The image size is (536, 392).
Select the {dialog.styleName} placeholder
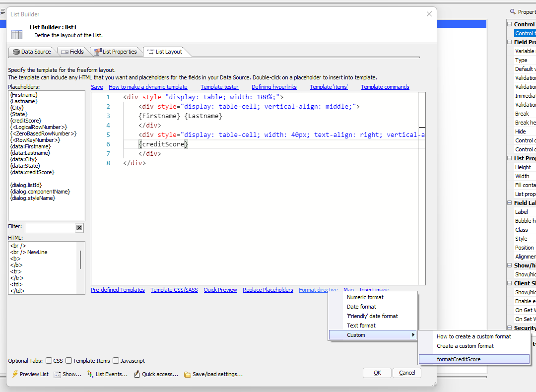[x=32, y=198]
